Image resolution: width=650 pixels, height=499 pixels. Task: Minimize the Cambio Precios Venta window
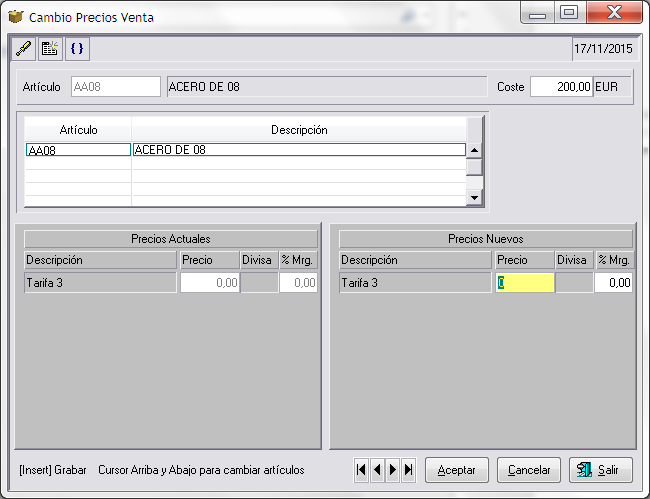(x=538, y=12)
